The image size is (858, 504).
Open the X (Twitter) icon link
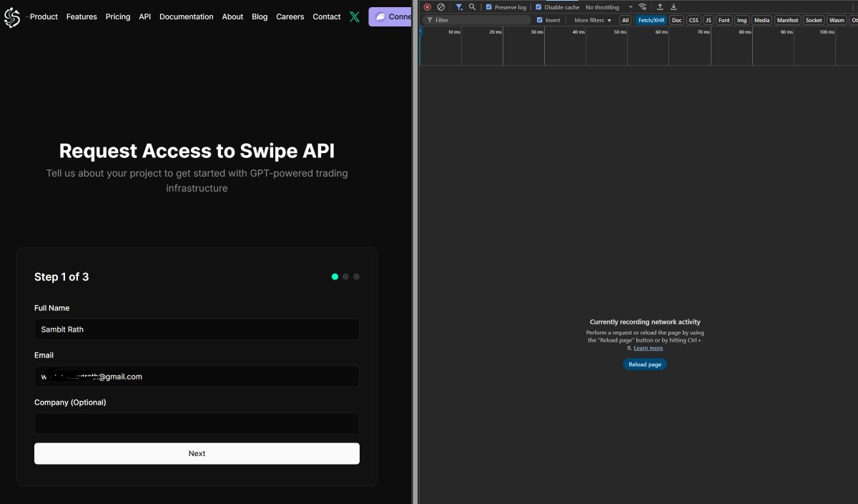pyautogui.click(x=355, y=16)
